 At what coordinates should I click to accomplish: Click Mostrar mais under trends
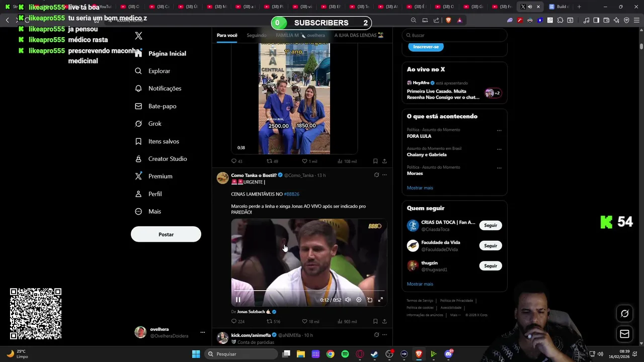(420, 188)
